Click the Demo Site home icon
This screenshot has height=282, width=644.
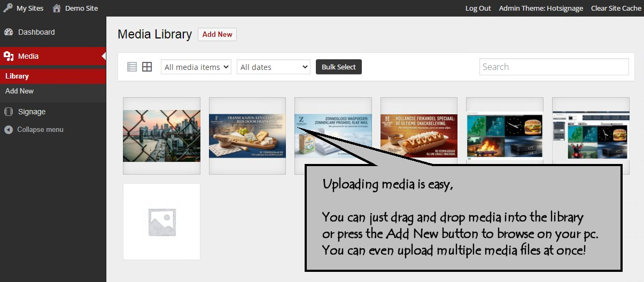(57, 8)
